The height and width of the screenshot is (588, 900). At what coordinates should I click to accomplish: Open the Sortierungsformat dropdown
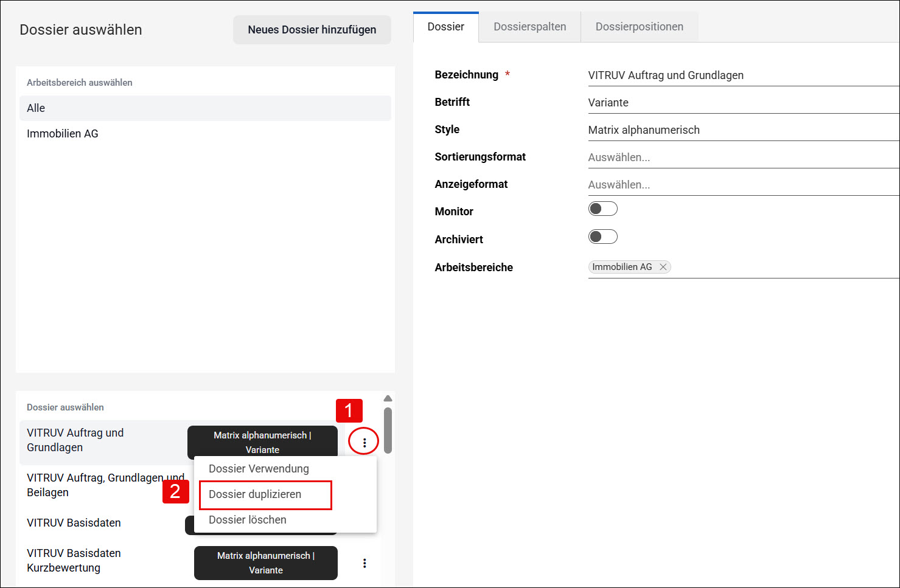pyautogui.click(x=743, y=157)
